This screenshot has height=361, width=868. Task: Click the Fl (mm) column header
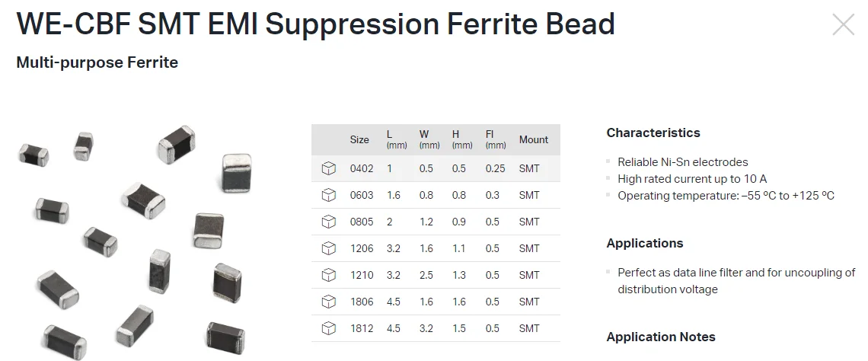click(495, 139)
